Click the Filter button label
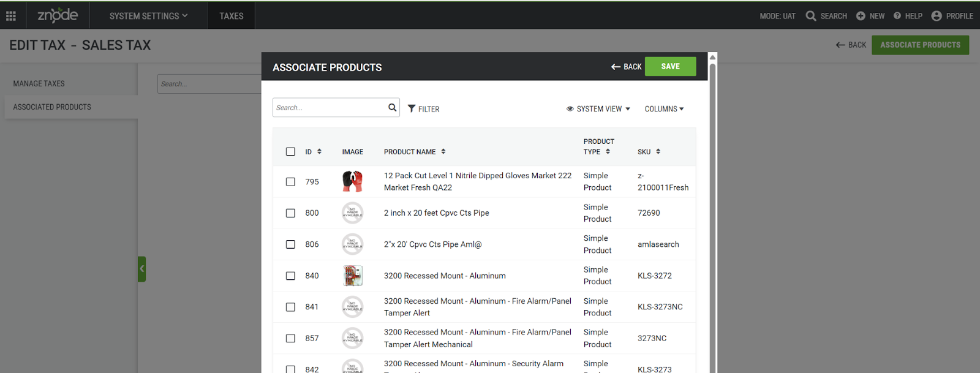Screen dimensions: 980x373 tap(429, 109)
